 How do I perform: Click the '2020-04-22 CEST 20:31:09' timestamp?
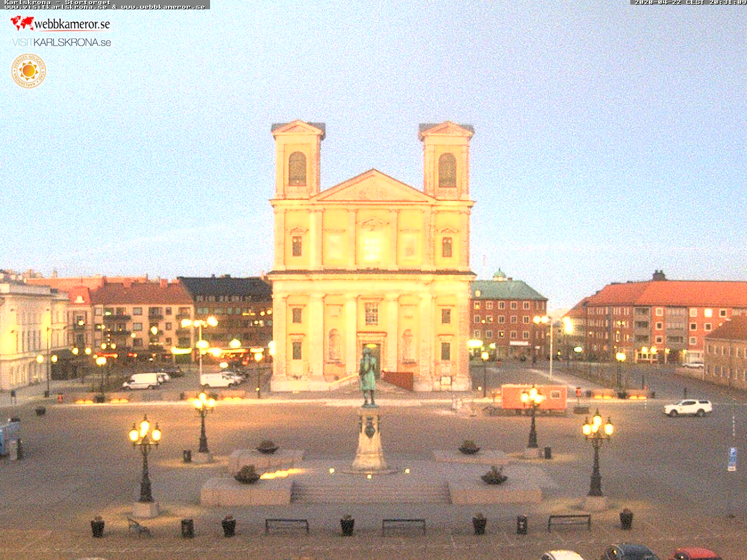[690, 2]
